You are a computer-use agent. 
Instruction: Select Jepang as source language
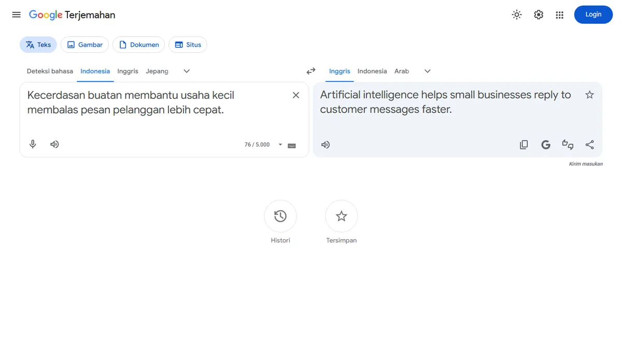[x=157, y=71]
